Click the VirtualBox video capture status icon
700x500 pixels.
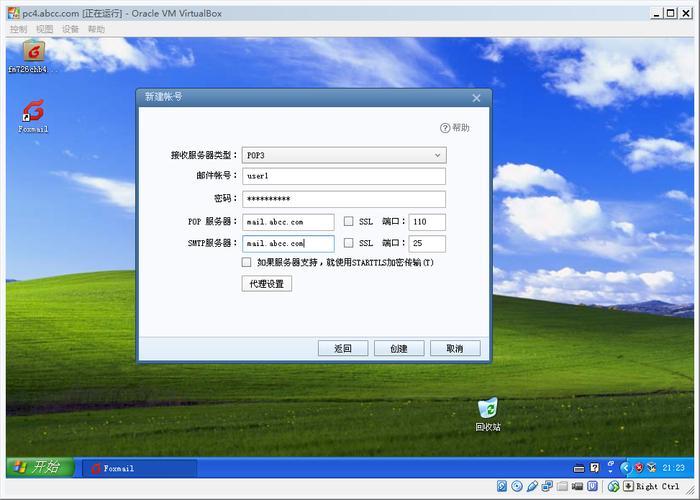(577, 486)
